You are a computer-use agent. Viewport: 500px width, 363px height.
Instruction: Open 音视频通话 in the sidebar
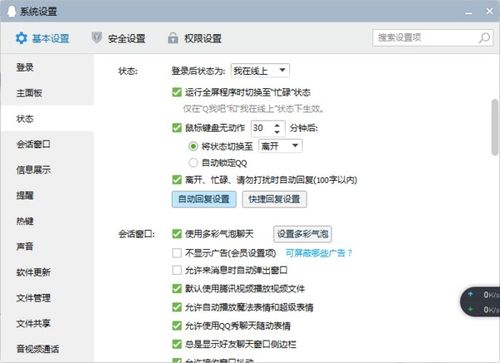pyautogui.click(x=47, y=349)
